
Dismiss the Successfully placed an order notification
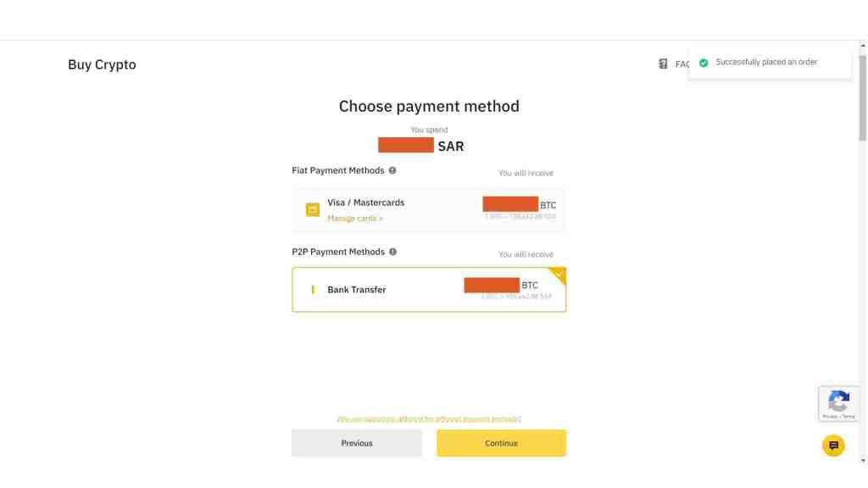(770, 62)
